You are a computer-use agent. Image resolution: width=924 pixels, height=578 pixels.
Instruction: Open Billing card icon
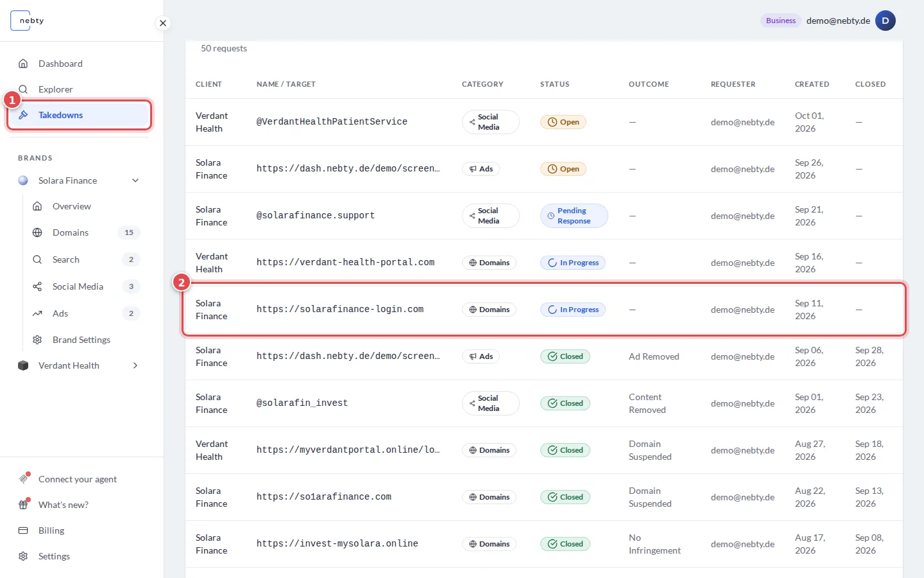tap(23, 530)
